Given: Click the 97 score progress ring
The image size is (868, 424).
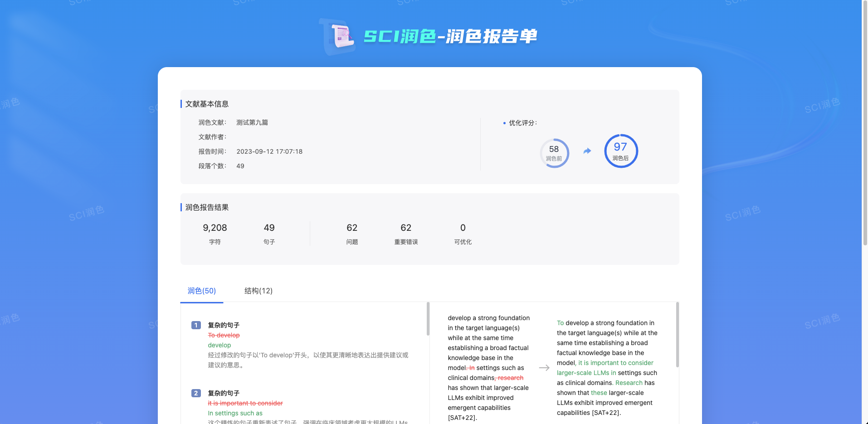Looking at the screenshot, I should [x=621, y=151].
